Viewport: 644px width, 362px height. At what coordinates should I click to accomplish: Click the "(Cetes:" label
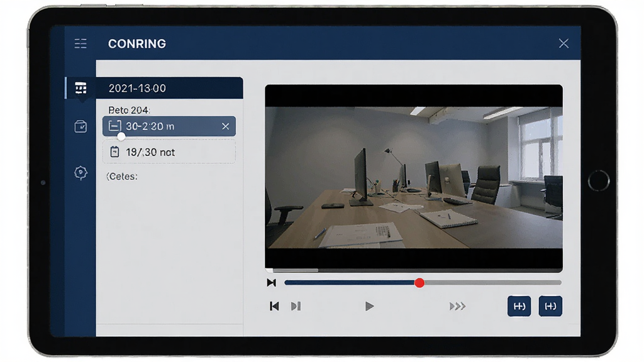pos(122,177)
